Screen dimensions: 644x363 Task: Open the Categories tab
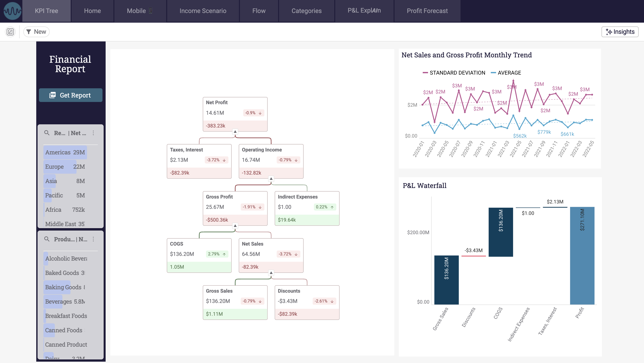click(307, 11)
